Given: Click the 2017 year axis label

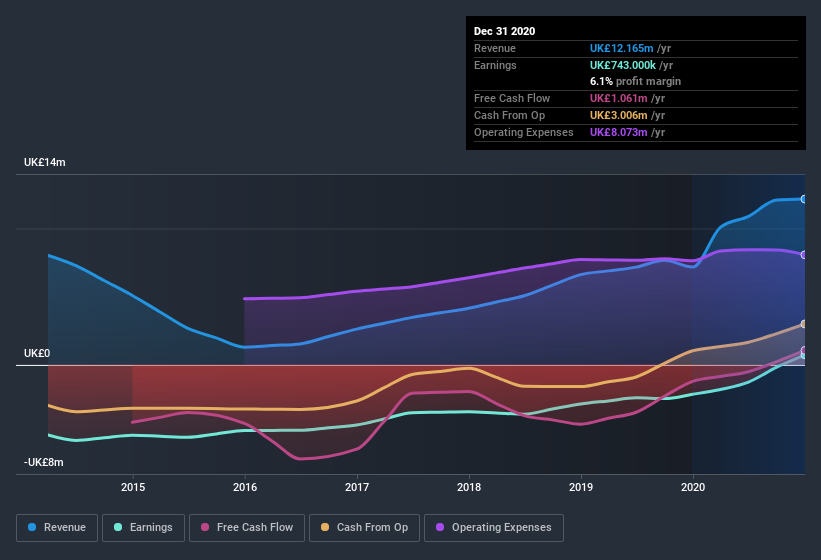Looking at the screenshot, I should click(x=357, y=487).
